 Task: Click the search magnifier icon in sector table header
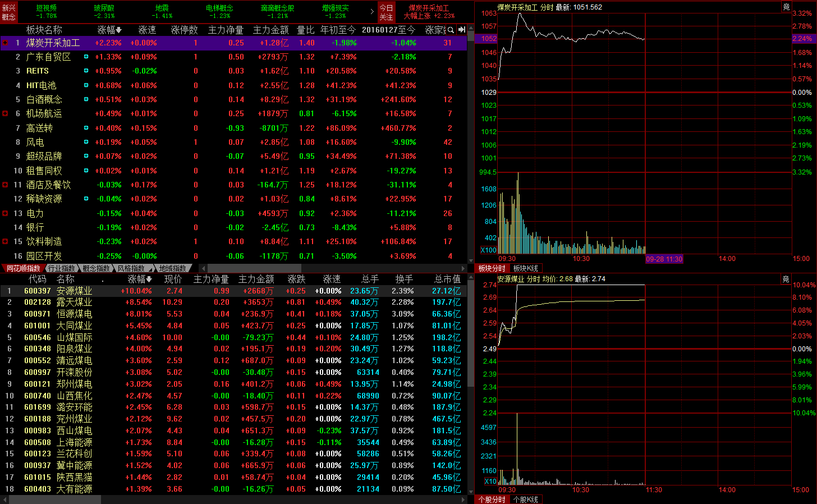point(451,30)
